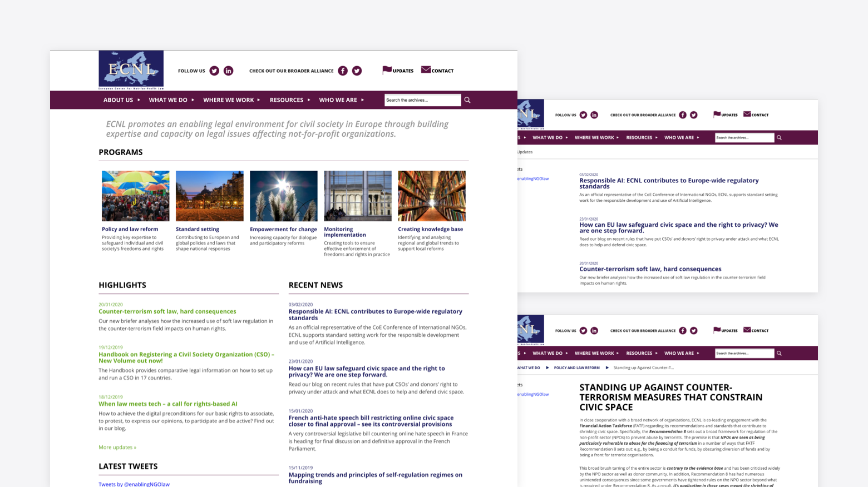Open Policy and law reform program thumbnail
This screenshot has width=868, height=487.
pos(135,196)
